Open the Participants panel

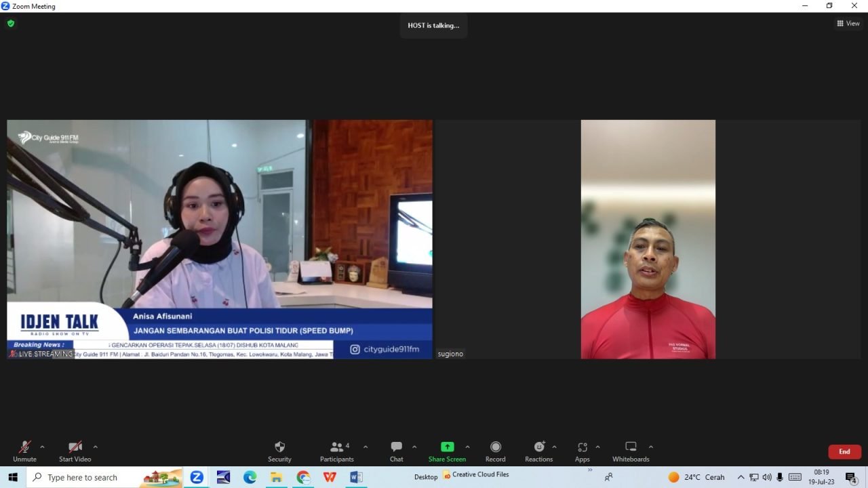(336, 451)
